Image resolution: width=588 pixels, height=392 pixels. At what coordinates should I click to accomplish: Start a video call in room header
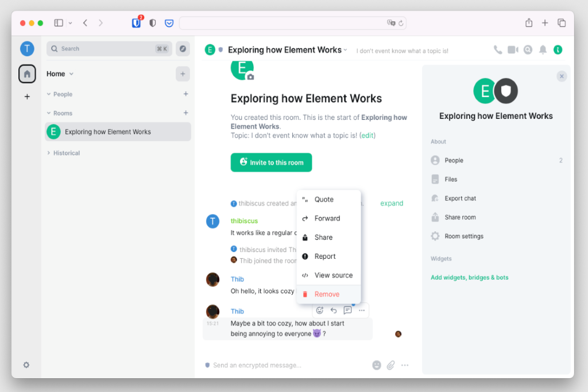coord(513,50)
